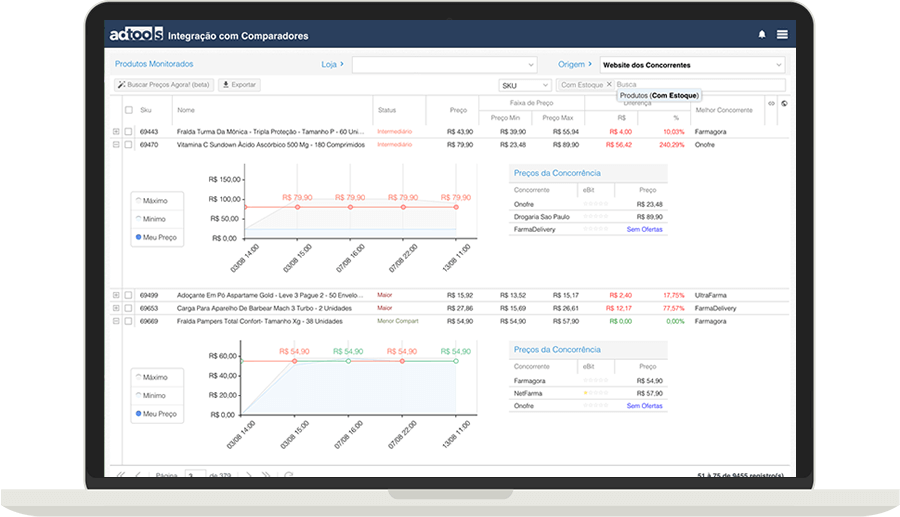Image resolution: width=900 pixels, height=517 pixels.
Task: Collapse row 69470 Vitamina C Sundown
Action: pyautogui.click(x=116, y=145)
